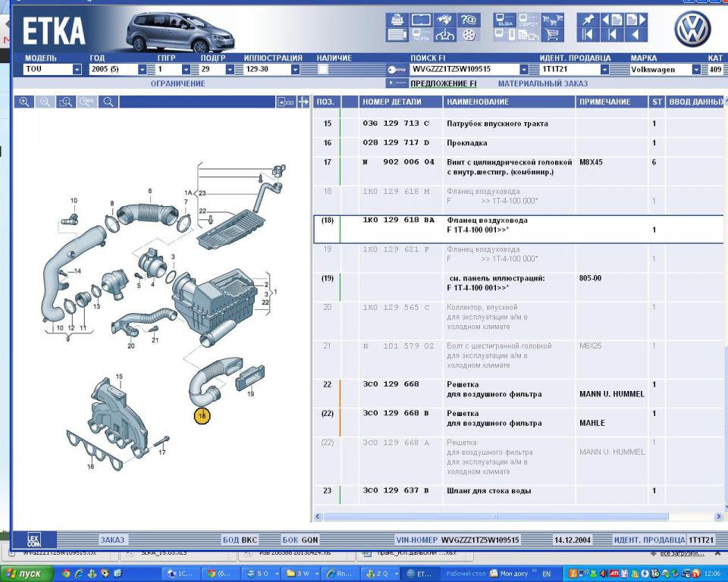Viewport: 728px width, 582px height.
Task: Click the plain magnifier icon in the illustration toolbar
Action: coord(108,102)
